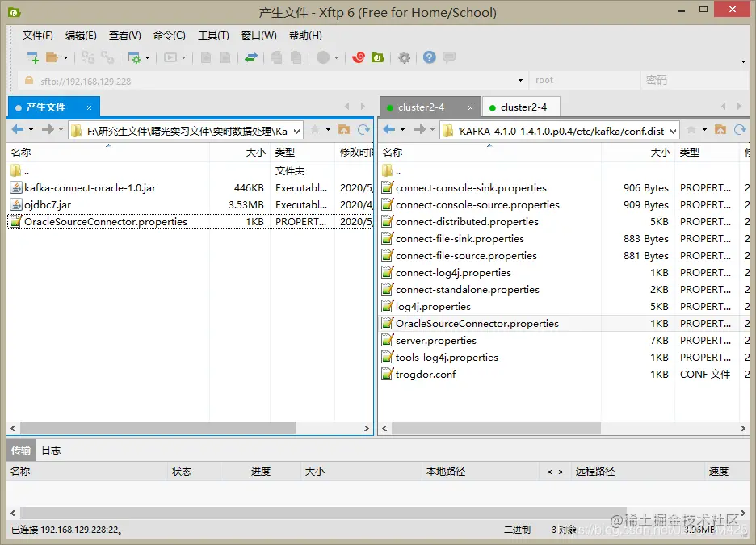Go back in the remote pane

389,130
